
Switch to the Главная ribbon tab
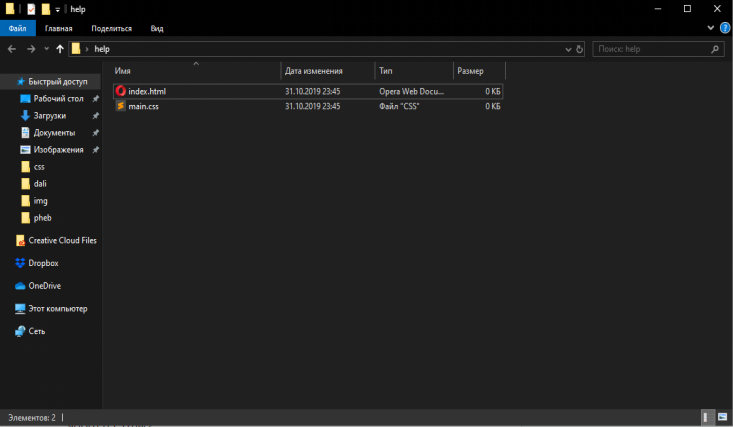[x=58, y=29]
